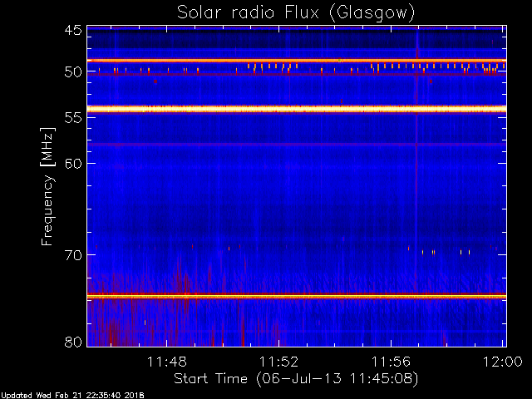Screen dimensions: 532x399
Task: Select the 50 frequency tick label
Action: point(73,72)
